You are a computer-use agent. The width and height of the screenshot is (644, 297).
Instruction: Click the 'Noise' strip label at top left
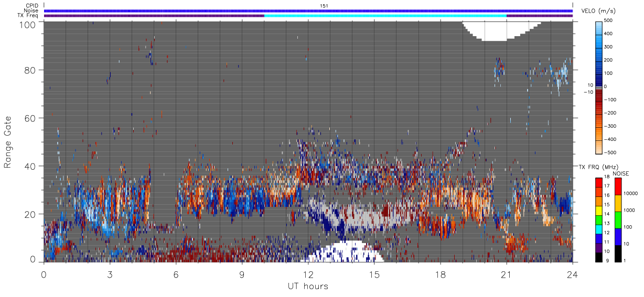30,10
